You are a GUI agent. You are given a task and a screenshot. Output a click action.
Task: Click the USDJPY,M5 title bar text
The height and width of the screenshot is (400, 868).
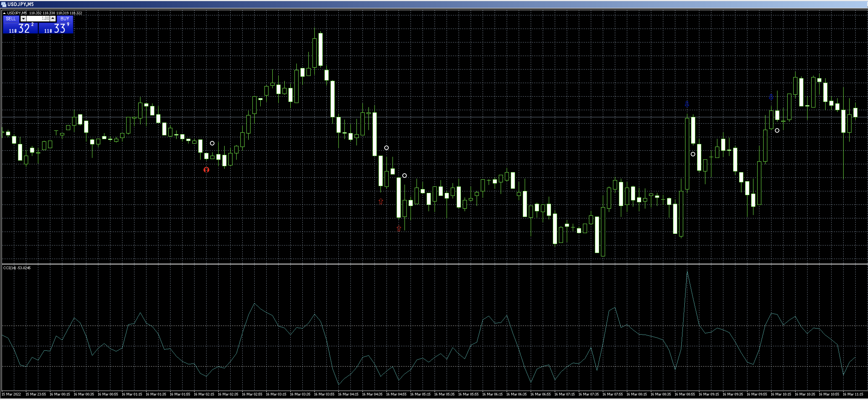point(20,4)
